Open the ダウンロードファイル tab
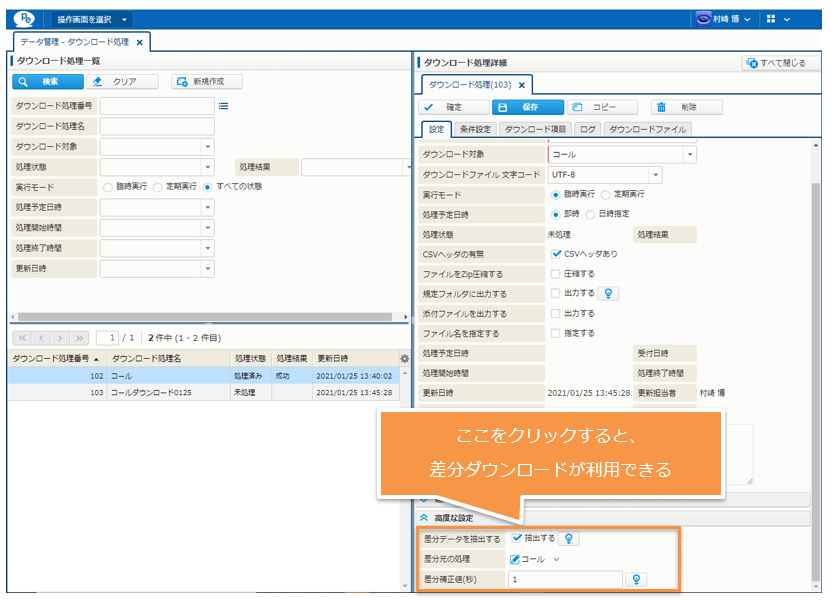833x601 pixels. [647, 129]
